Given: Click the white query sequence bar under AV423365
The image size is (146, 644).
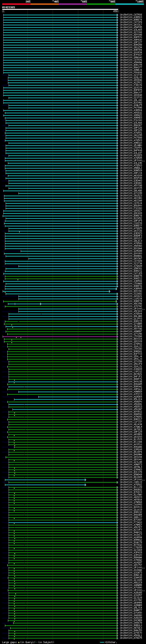Looking at the screenshot, I should coord(60,9).
